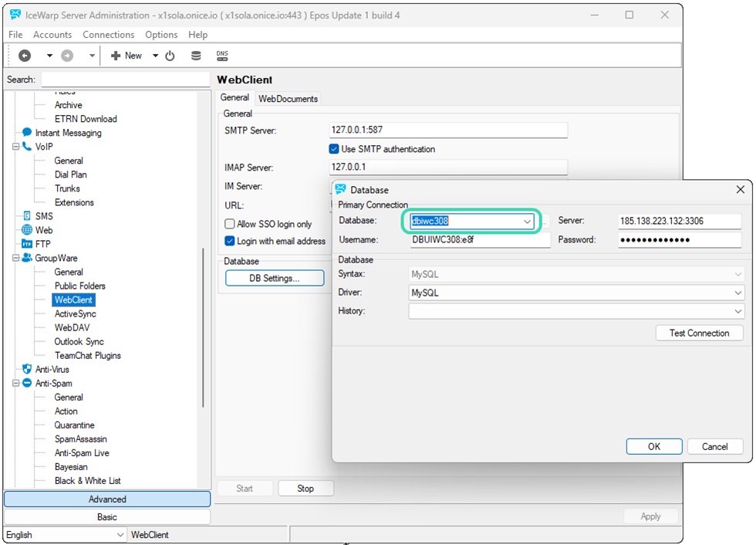Click the DNS toolbar icon
Image resolution: width=756 pixels, height=545 pixels.
click(x=222, y=56)
